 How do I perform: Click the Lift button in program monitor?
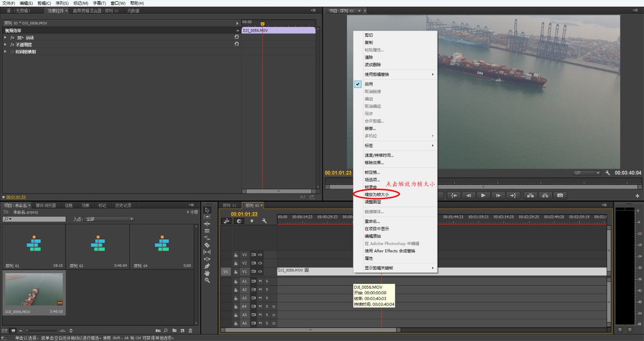point(530,196)
